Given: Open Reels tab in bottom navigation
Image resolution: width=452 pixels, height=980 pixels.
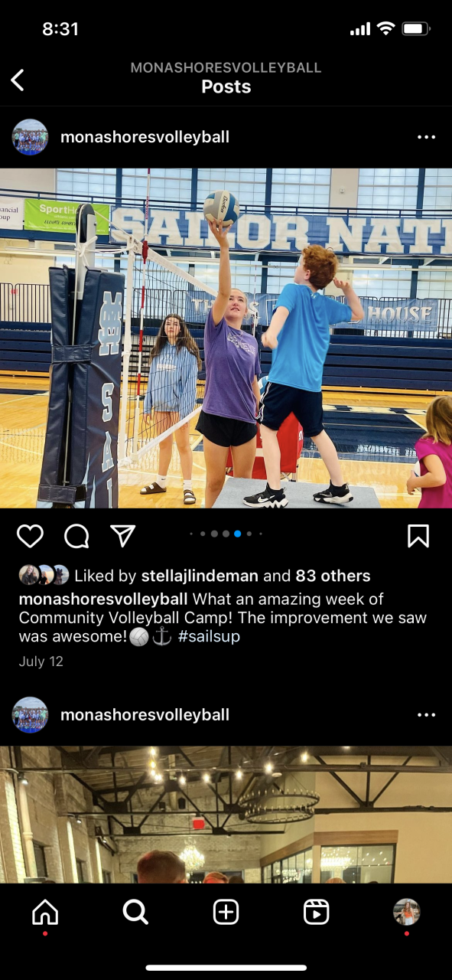Looking at the screenshot, I should [x=316, y=912].
